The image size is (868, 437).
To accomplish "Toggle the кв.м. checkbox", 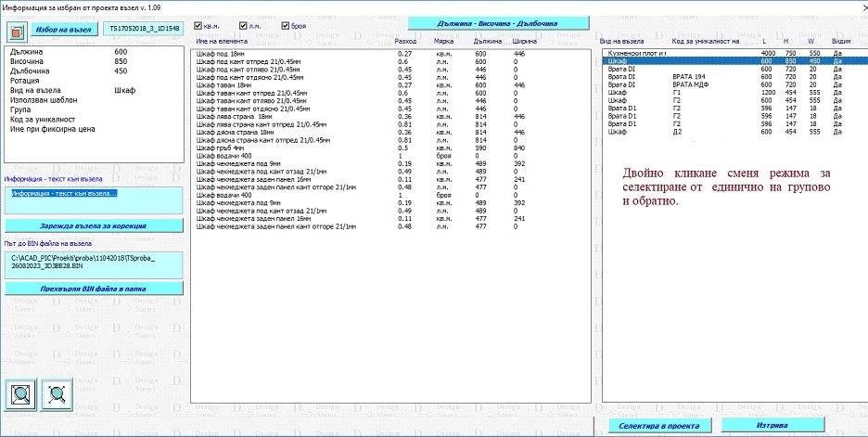I will [198, 25].
